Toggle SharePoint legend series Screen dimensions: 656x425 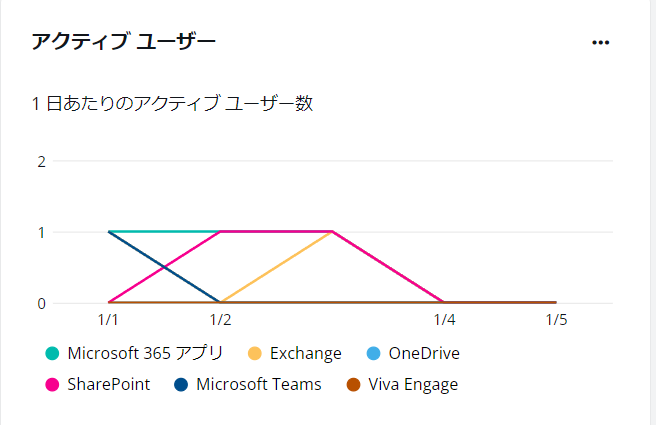click(x=97, y=384)
